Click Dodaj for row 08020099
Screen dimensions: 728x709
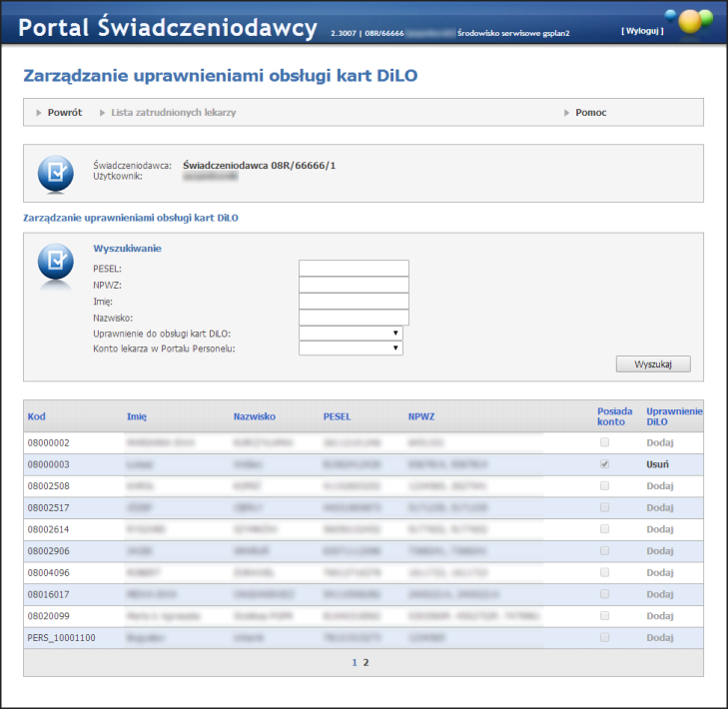(660, 616)
